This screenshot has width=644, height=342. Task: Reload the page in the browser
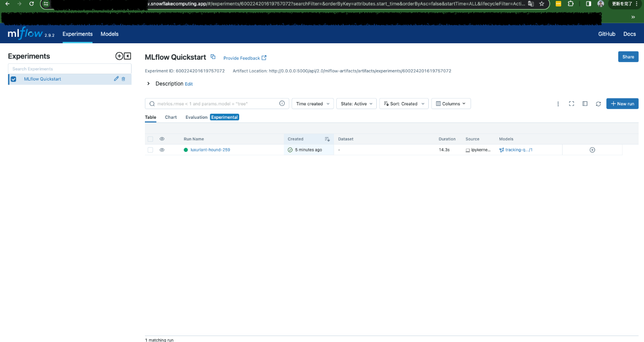31,3
